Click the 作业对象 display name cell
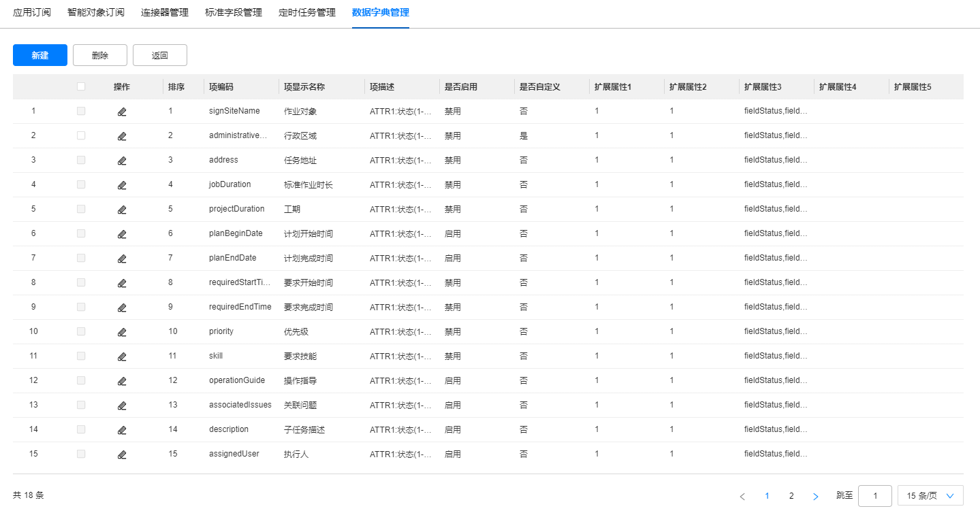Viewport: 980px width, 513px height. 300,112
